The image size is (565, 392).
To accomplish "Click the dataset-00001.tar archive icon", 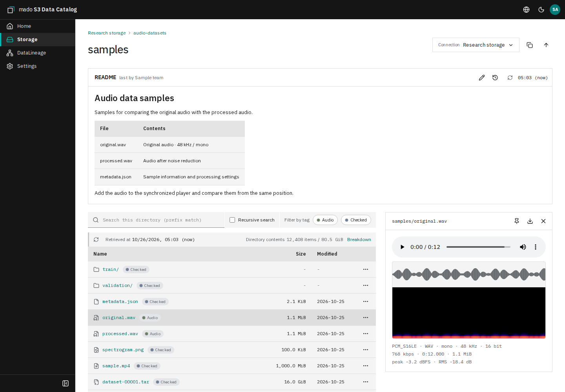I will click(x=96, y=382).
